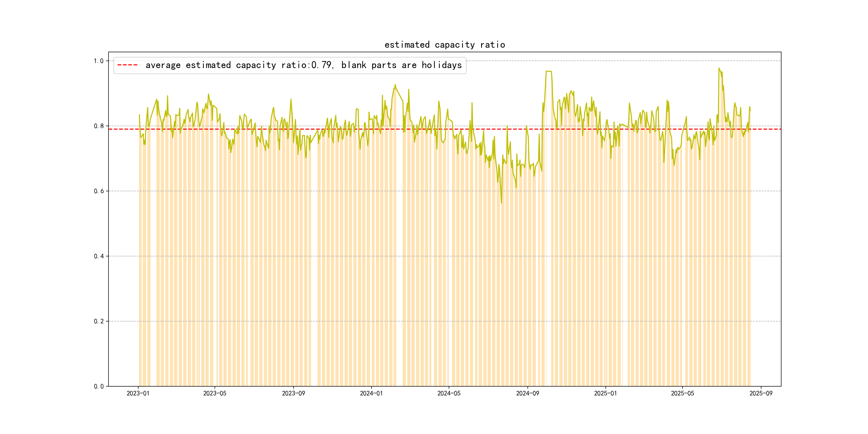The image size is (868, 434).
Task: Click the 0.4 y-axis tick label
Action: pyautogui.click(x=98, y=256)
